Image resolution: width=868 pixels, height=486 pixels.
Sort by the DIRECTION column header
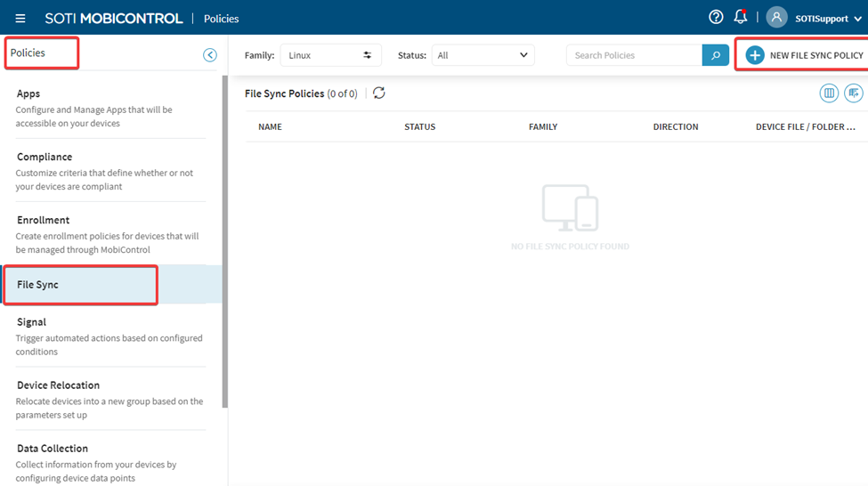pos(676,126)
